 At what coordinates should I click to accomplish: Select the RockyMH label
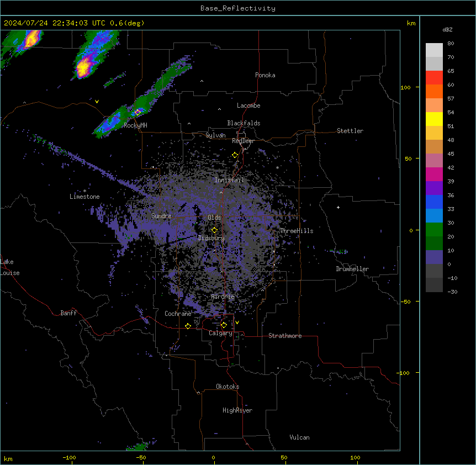pyautogui.click(x=135, y=125)
